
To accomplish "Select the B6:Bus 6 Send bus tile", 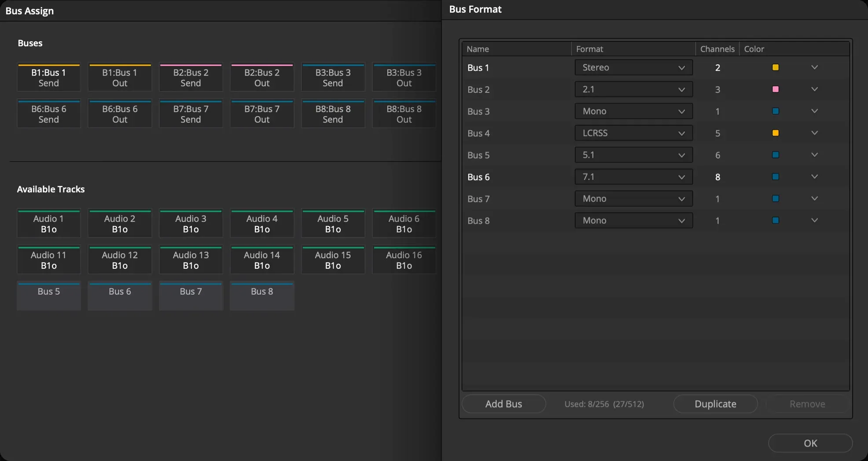I will pos(48,114).
